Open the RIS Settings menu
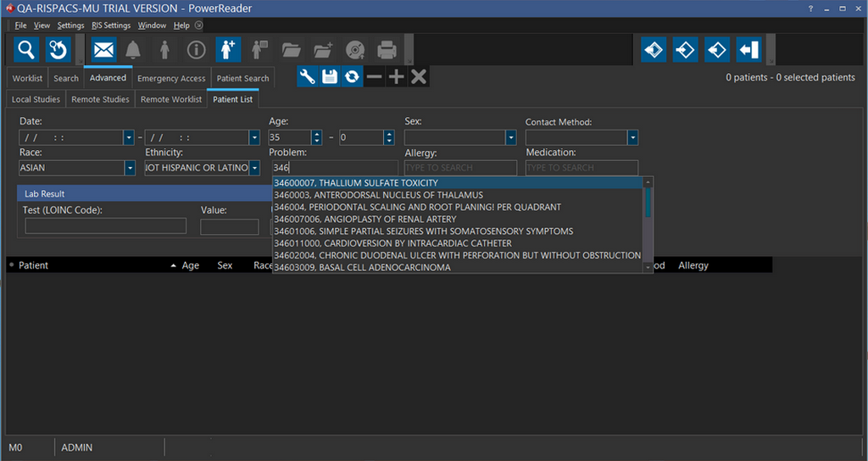Viewport: 868px width, 461px height. point(111,25)
